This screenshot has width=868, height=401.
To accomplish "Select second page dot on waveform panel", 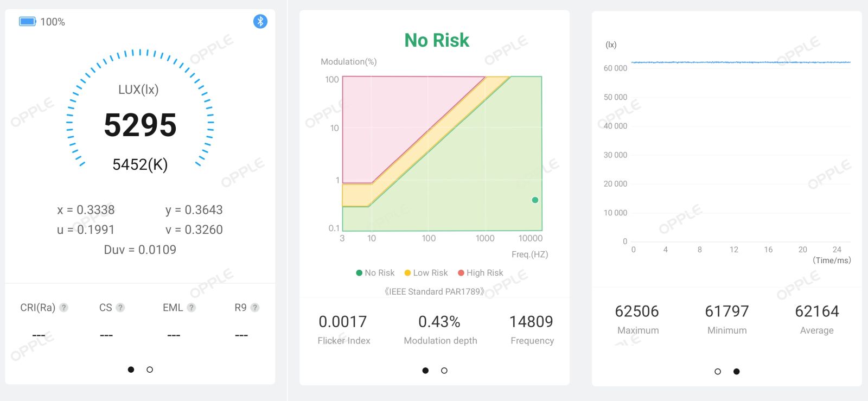I will pos(736,372).
